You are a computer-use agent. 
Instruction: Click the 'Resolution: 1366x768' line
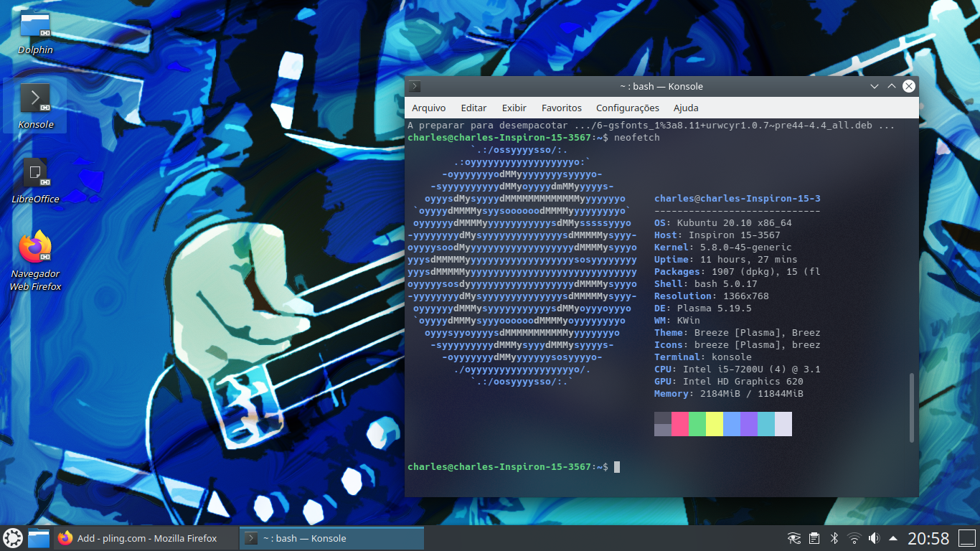tap(712, 296)
